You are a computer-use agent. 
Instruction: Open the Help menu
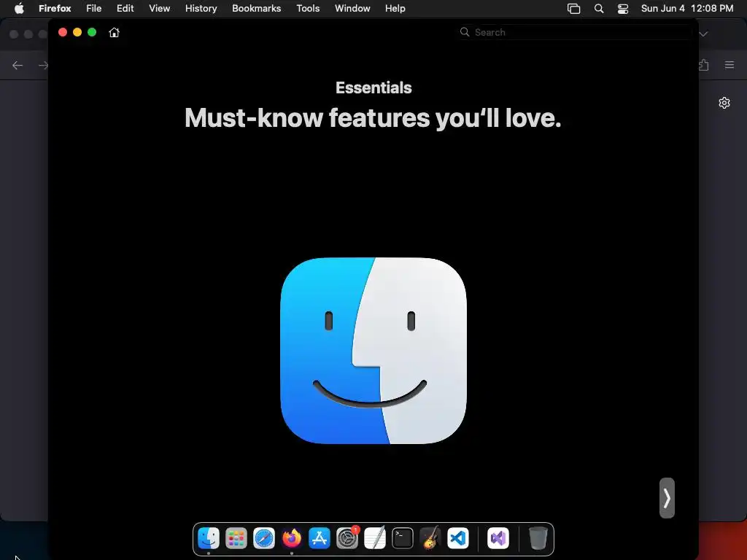coord(395,8)
